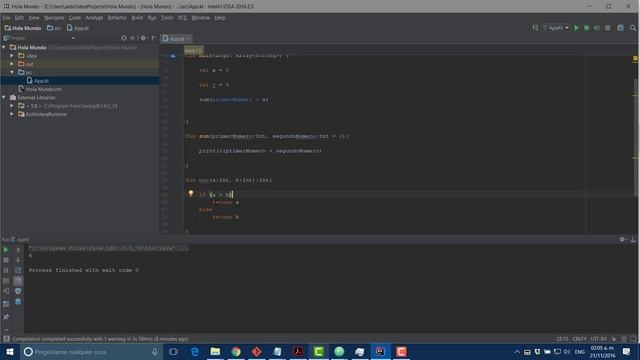This screenshot has width=640, height=360.
Task: Collapse the src folder
Action: tap(12, 72)
